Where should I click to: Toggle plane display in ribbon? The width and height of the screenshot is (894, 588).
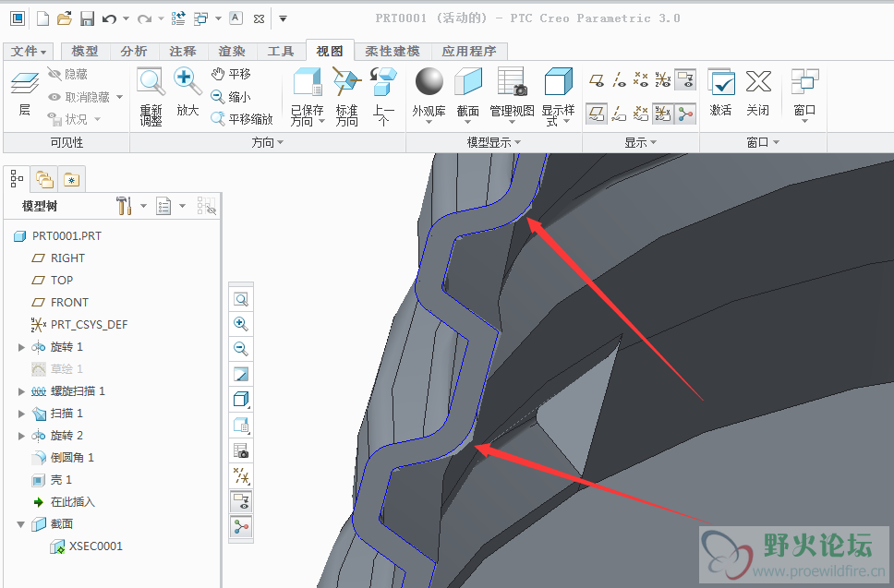(597, 80)
